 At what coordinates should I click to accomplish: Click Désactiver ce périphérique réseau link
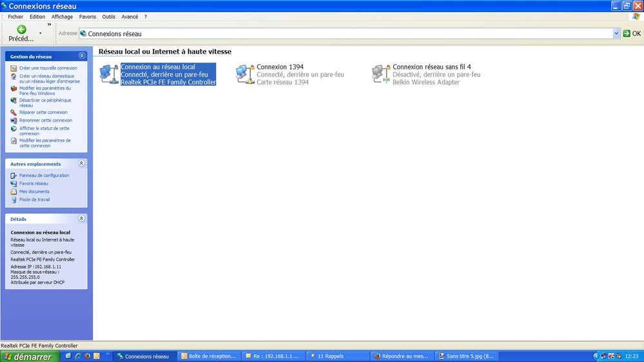pos(44,102)
